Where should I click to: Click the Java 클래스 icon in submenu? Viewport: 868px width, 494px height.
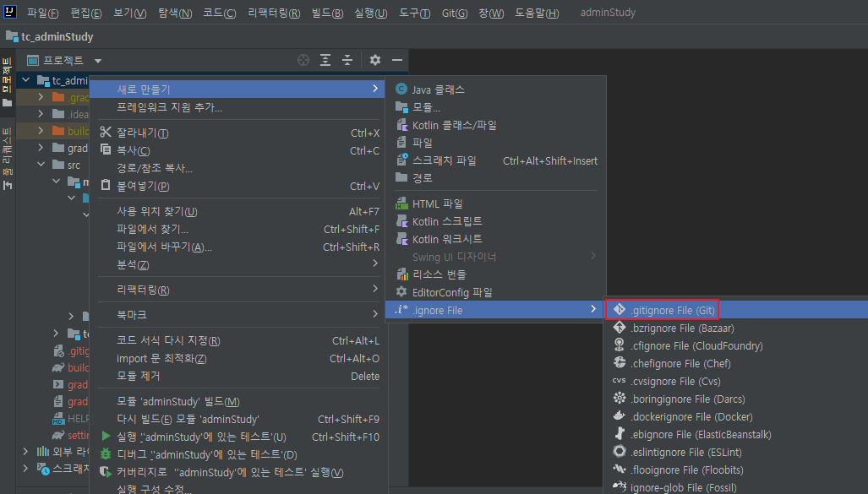pos(401,89)
